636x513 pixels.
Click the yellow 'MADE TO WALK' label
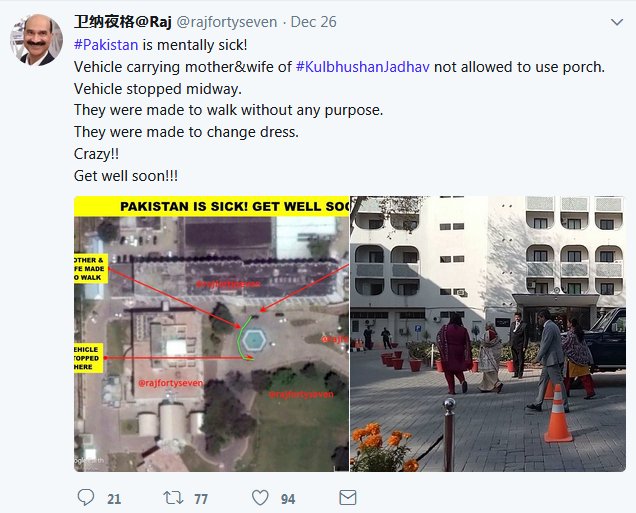click(91, 268)
